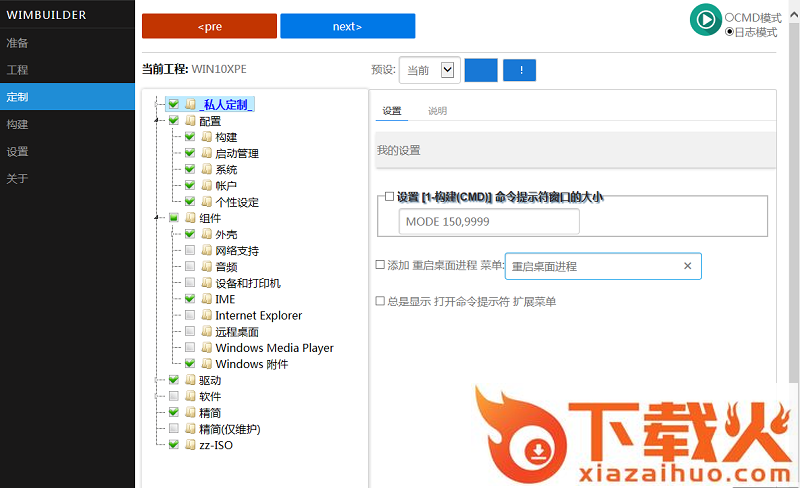Click folder icon next to 驱动
The image size is (800, 488).
[x=190, y=380]
